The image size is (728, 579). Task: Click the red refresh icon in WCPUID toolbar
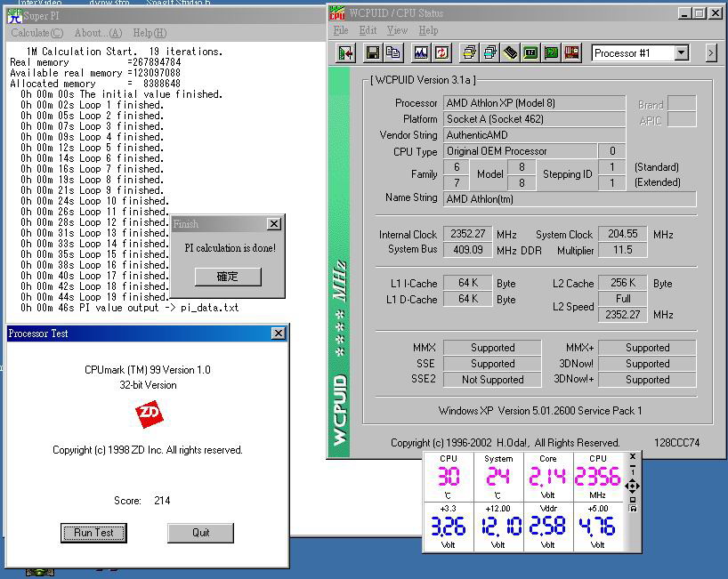click(x=441, y=53)
